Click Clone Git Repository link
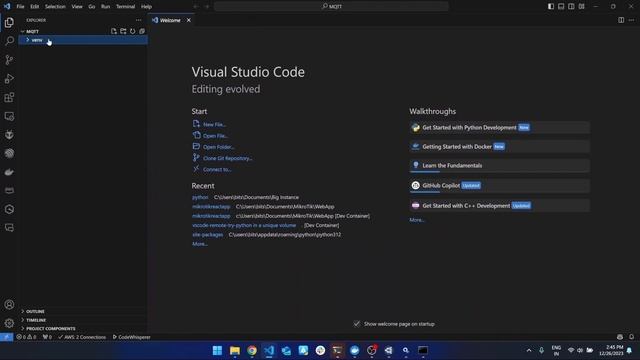The image size is (640, 360). tap(228, 158)
